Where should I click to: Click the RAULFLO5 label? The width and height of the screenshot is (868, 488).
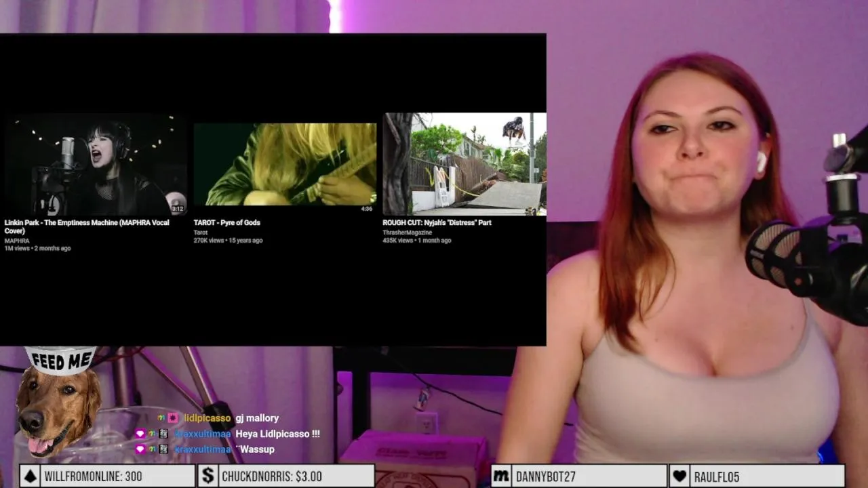pyautogui.click(x=717, y=476)
